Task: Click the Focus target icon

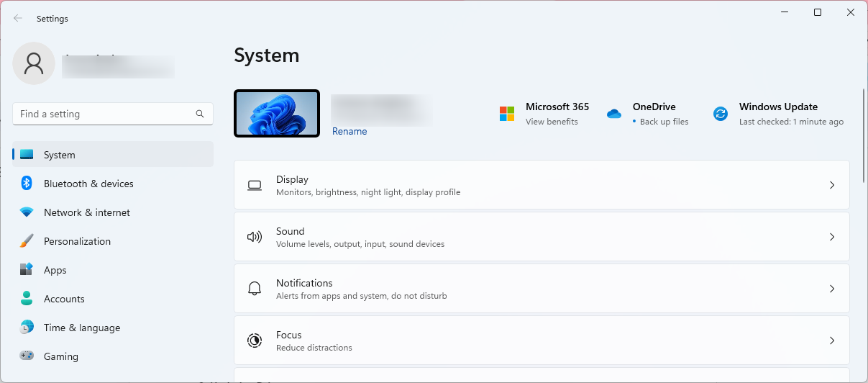Action: 255,341
